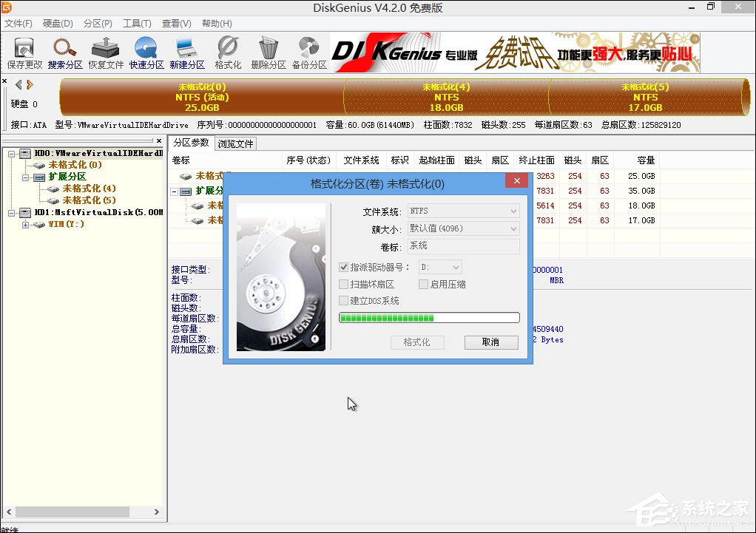This screenshot has width=756, height=533.
Task: Click the 搜索分区 (search partition) icon
Action: (65, 51)
